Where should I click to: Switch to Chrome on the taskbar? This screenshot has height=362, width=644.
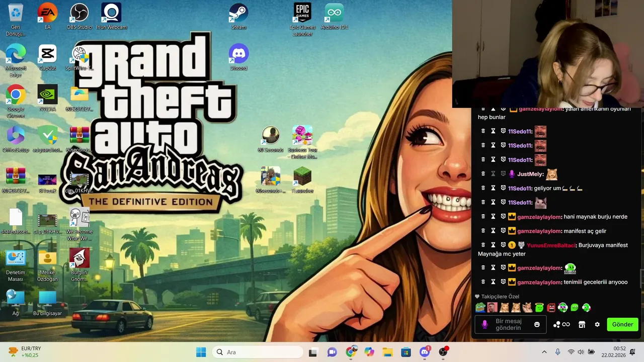coord(351,352)
